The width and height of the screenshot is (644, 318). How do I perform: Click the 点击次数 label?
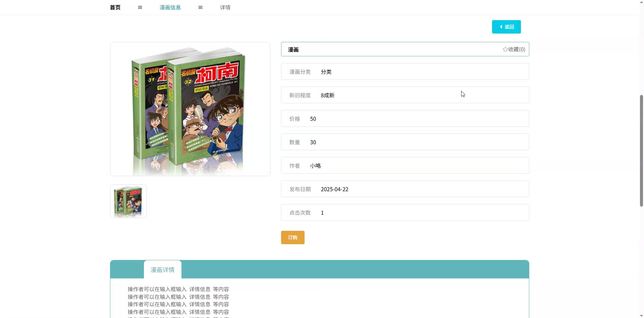click(x=300, y=213)
